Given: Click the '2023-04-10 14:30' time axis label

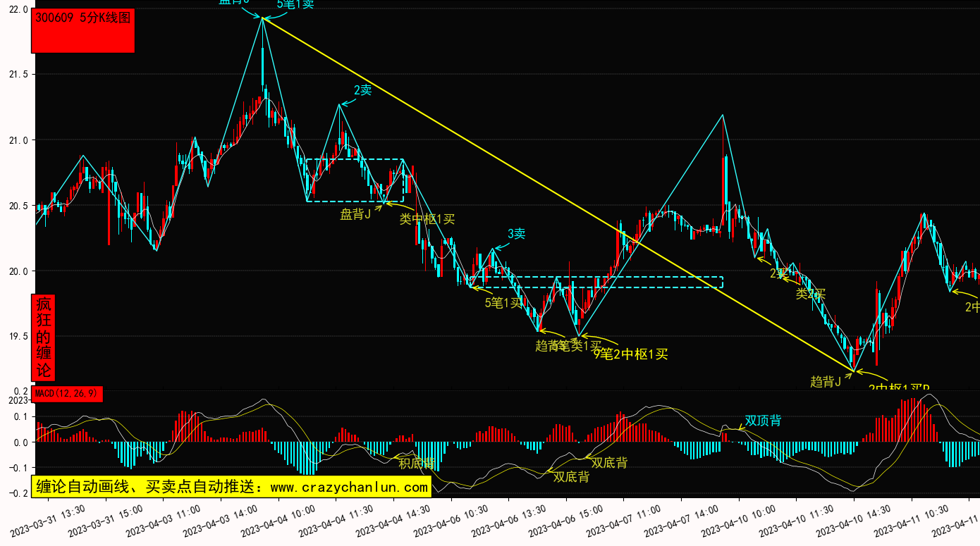Looking at the screenshot, I should coord(855,520).
